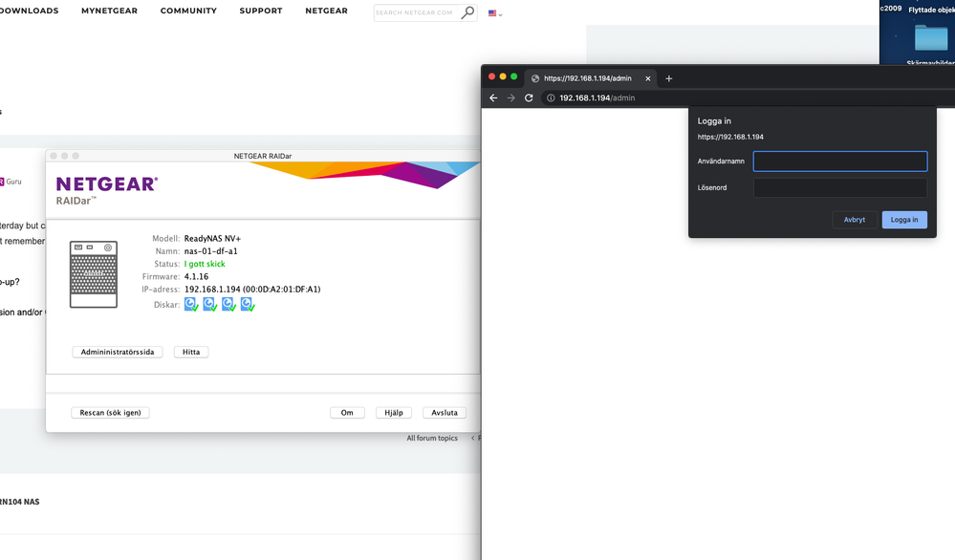Go back in the browser window
This screenshot has height=560, width=955.
click(493, 97)
